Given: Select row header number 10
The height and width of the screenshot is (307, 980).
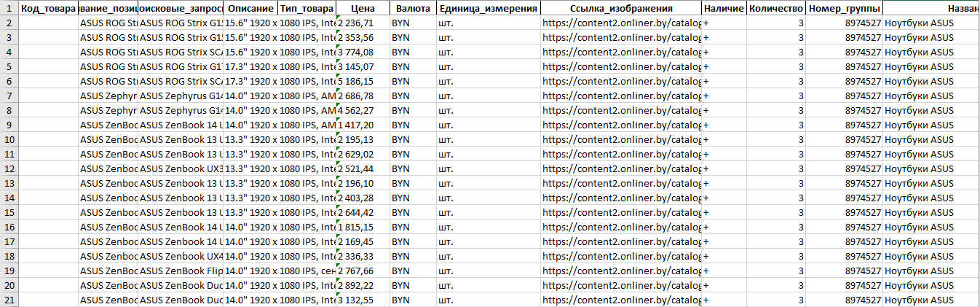Looking at the screenshot, I should coord(9,139).
